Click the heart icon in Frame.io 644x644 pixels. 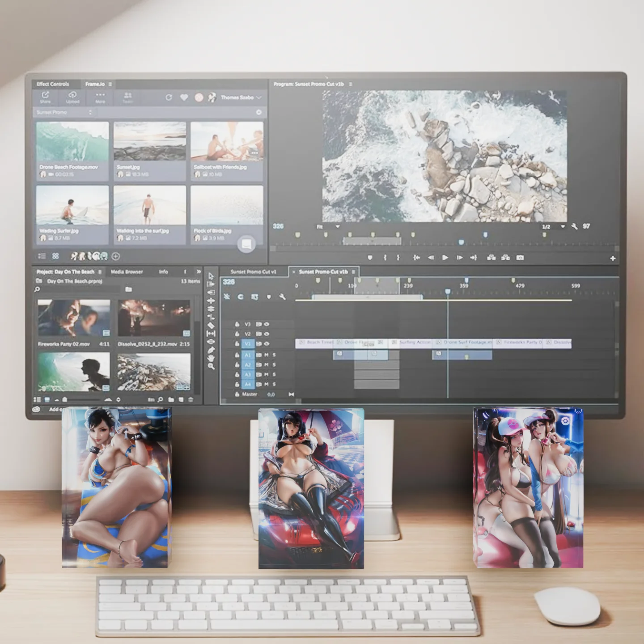184,97
